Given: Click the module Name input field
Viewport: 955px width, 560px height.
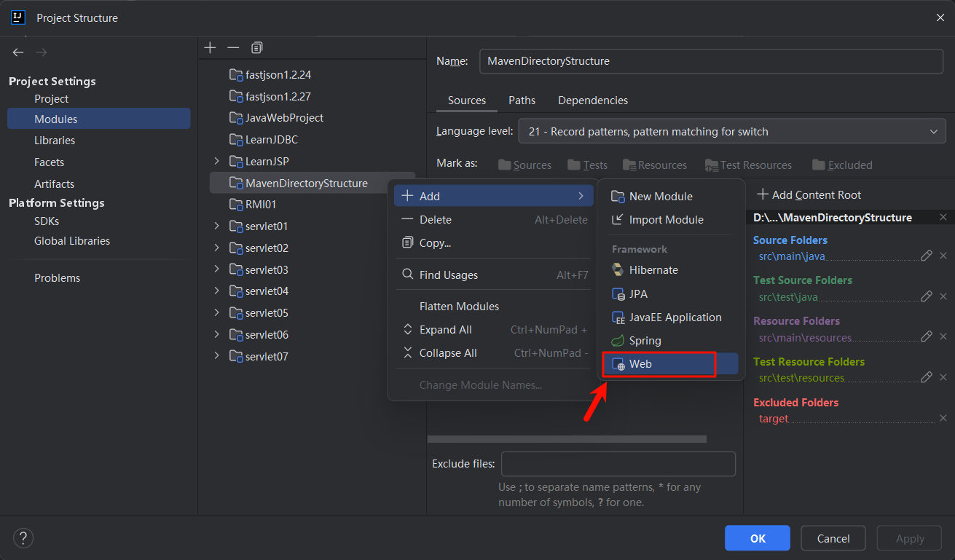Looking at the screenshot, I should click(x=711, y=61).
